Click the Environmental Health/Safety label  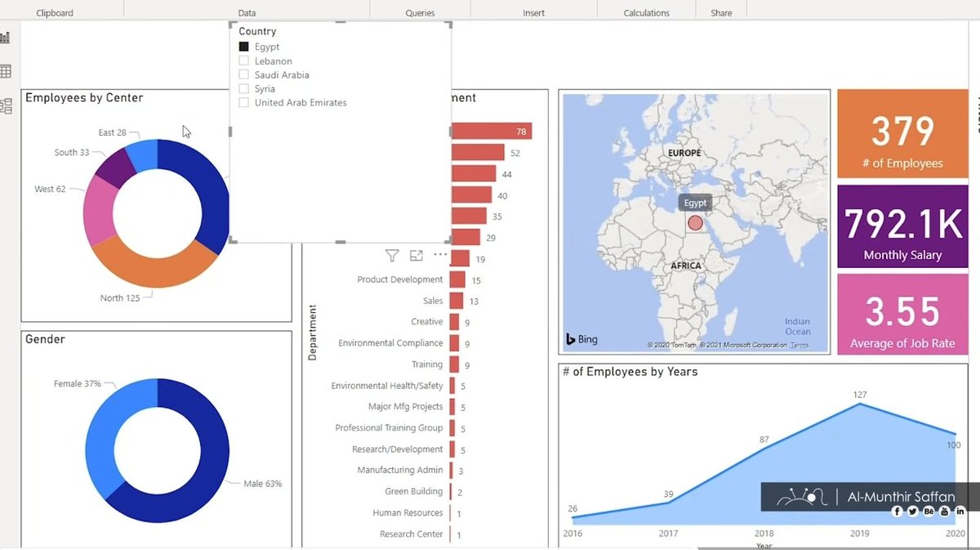click(387, 386)
